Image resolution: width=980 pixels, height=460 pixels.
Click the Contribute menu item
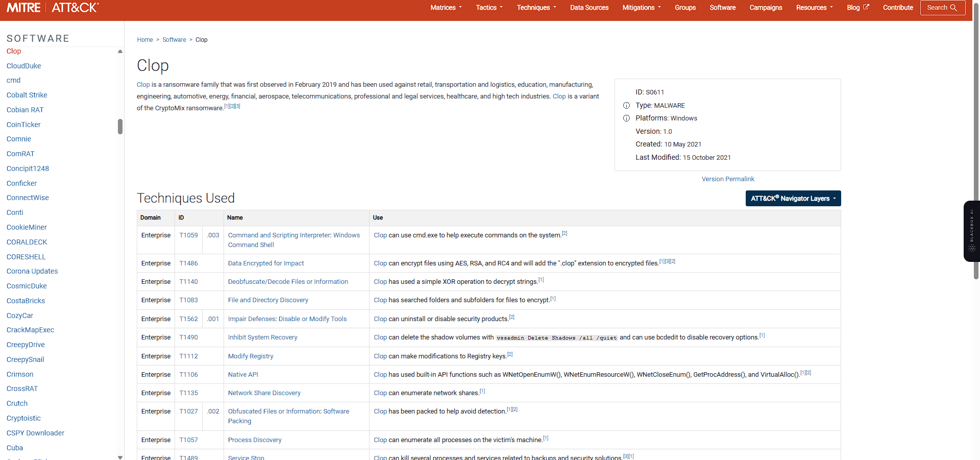point(898,8)
